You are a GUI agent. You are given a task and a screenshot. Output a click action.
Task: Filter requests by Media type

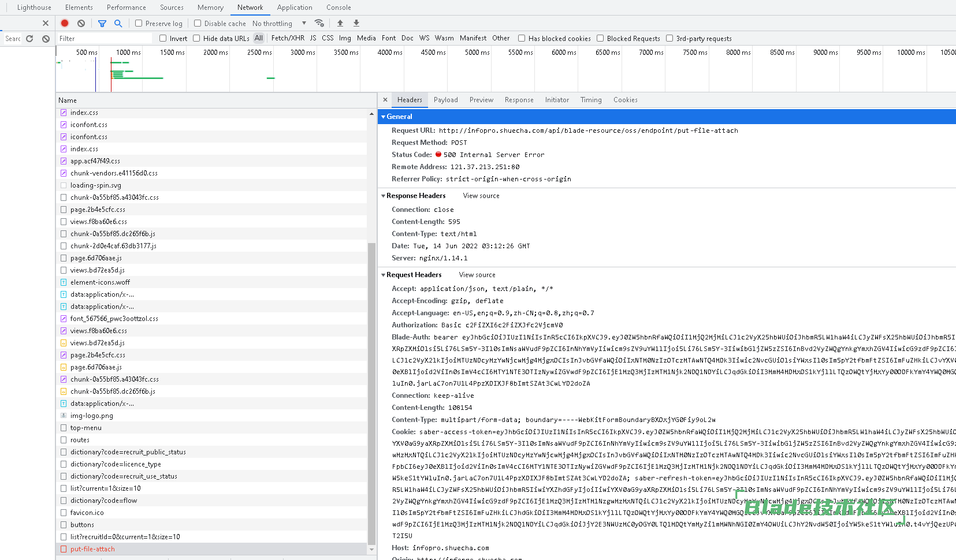(366, 38)
